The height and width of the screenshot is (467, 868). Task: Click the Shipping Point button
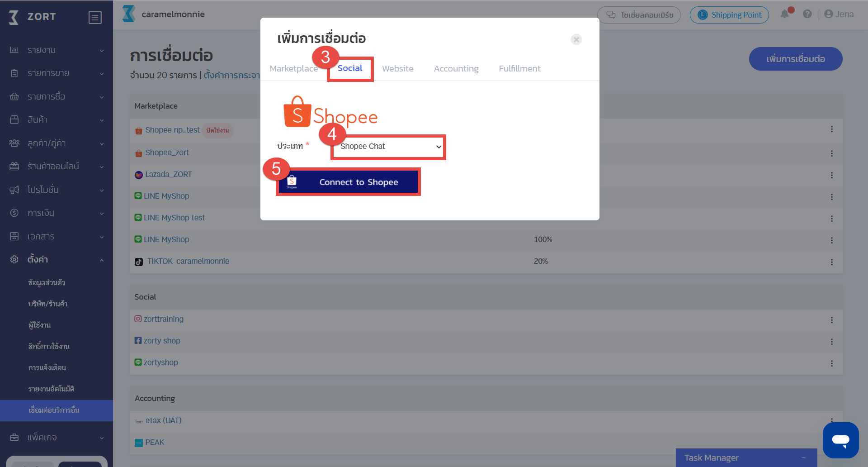pyautogui.click(x=729, y=15)
